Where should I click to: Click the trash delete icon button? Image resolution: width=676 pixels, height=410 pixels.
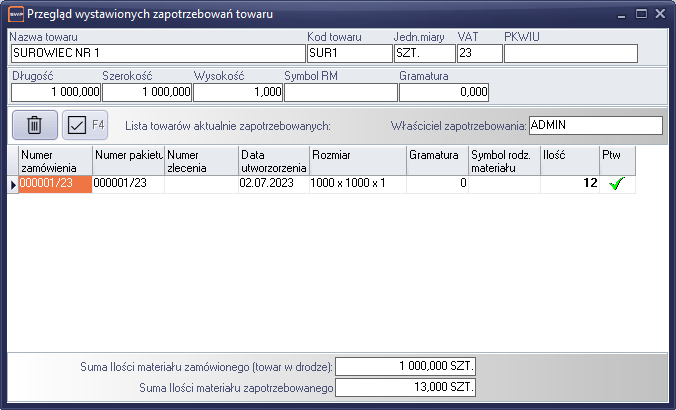pos(34,125)
